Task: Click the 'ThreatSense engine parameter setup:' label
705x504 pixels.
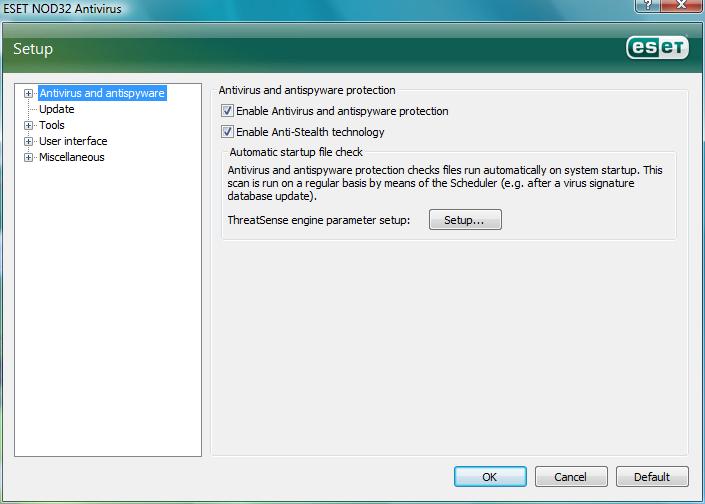Action: pos(319,220)
